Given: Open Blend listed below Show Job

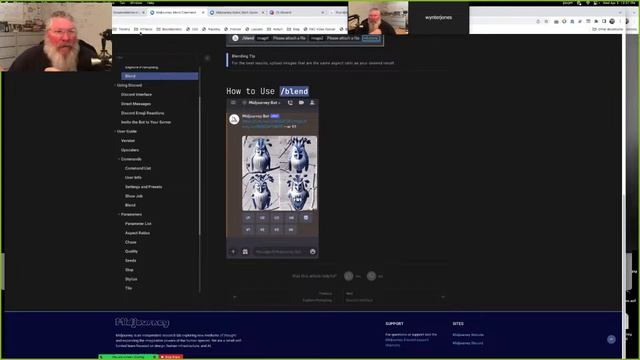Looking at the screenshot, I should click(x=130, y=205).
